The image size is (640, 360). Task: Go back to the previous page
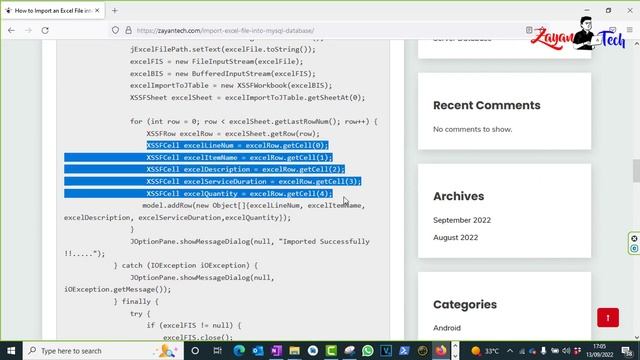tap(11, 30)
